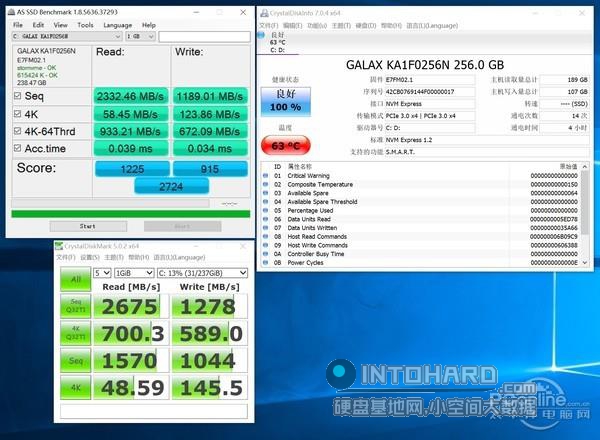Click the GALAX KA1F0256N 256.0 GB heading
The width and height of the screenshot is (600, 440).
point(425,65)
